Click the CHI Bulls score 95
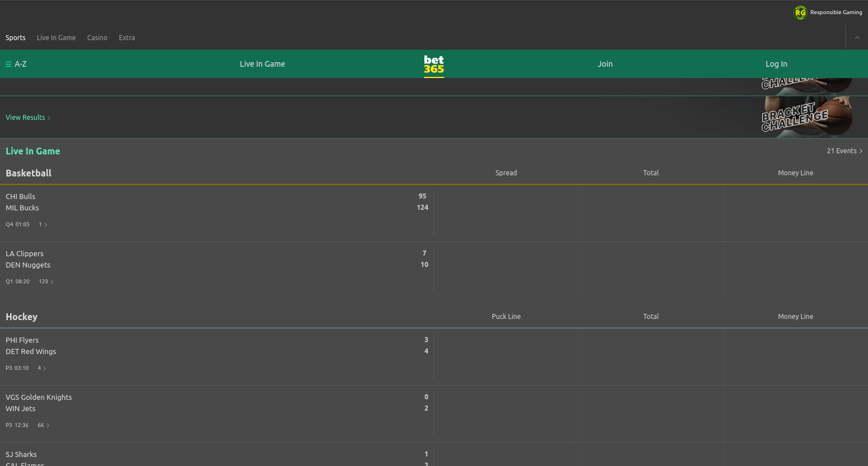This screenshot has height=466, width=868. coord(423,196)
